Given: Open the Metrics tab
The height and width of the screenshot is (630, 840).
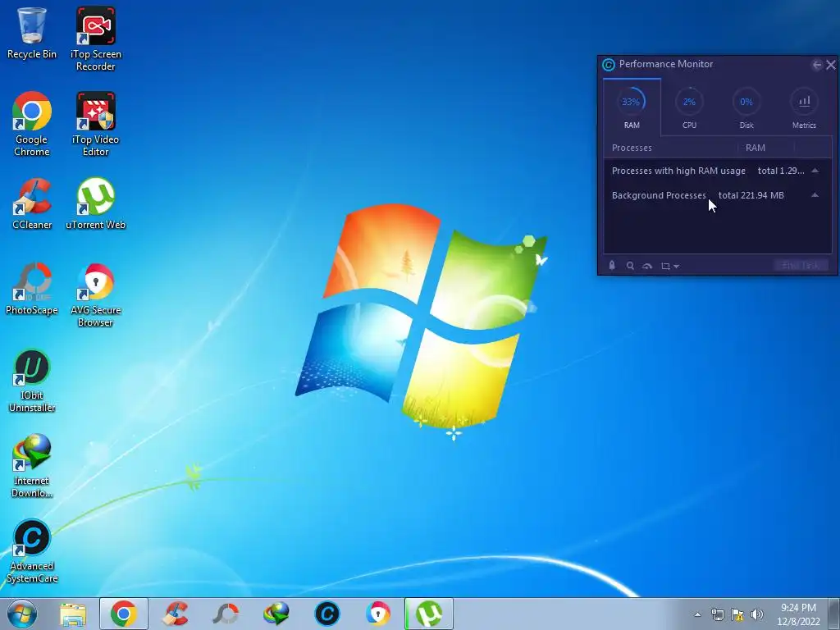Looking at the screenshot, I should (x=804, y=107).
